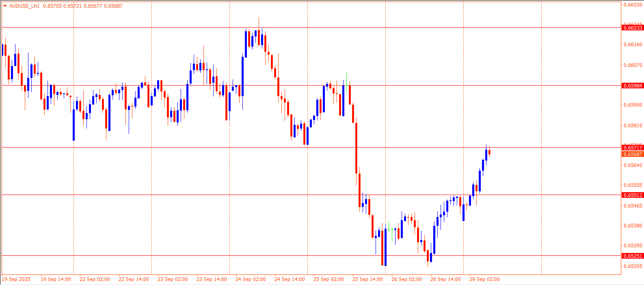Click the orange 0.65687 current price tag
This screenshot has height=285, width=644.
[633, 154]
